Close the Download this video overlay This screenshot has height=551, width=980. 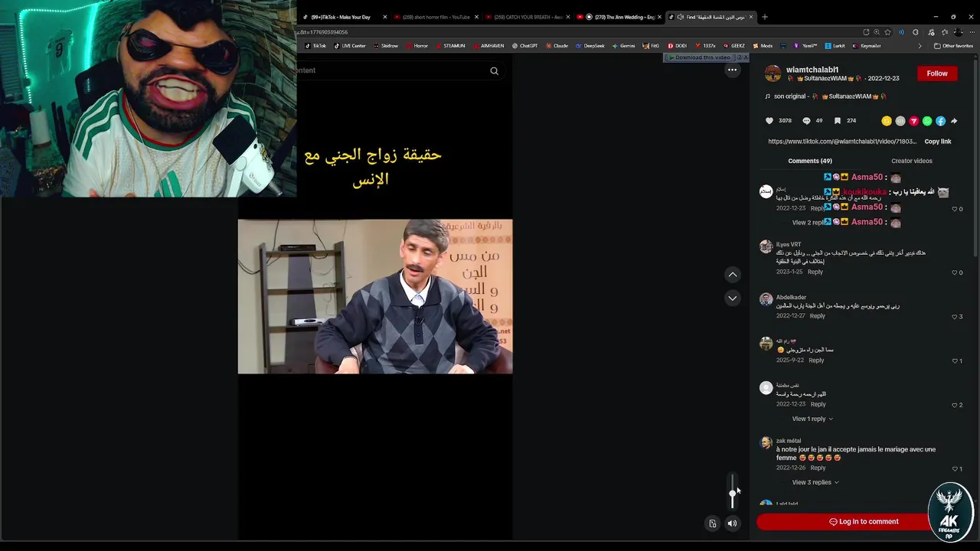pos(746,57)
